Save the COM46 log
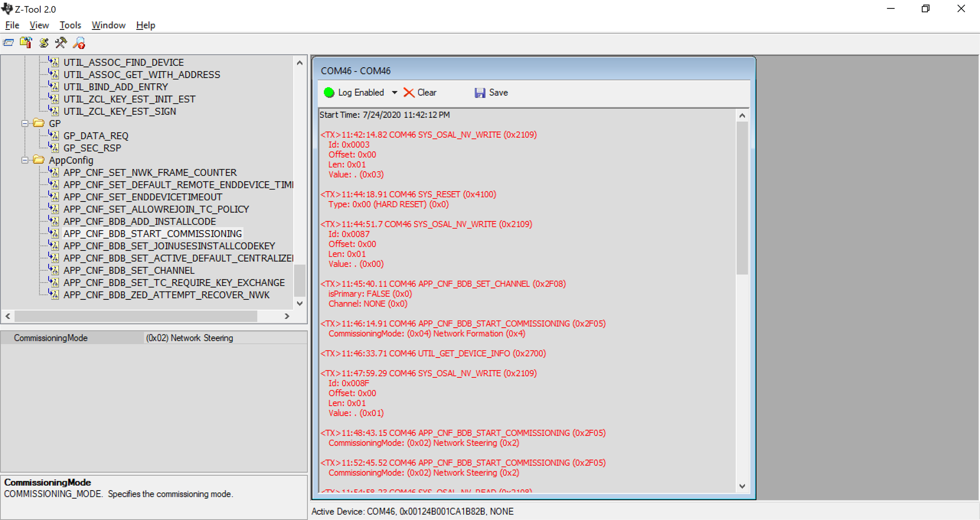The height and width of the screenshot is (520, 980). tap(491, 92)
